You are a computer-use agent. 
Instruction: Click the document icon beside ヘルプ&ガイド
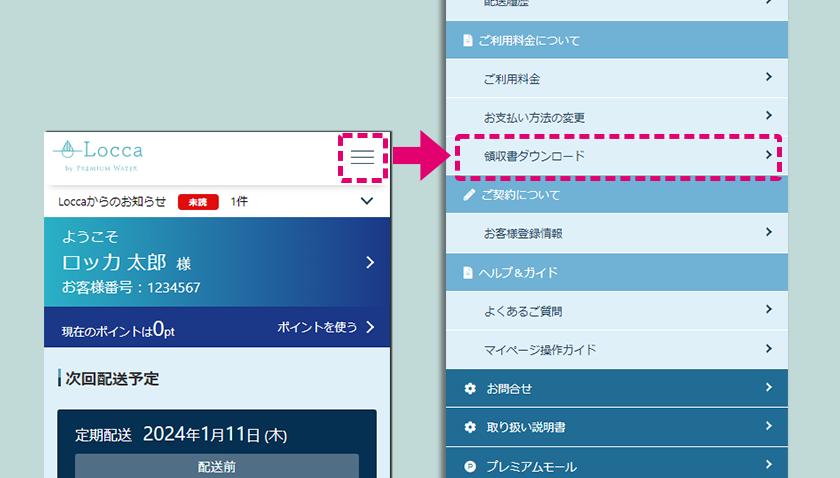point(467,272)
